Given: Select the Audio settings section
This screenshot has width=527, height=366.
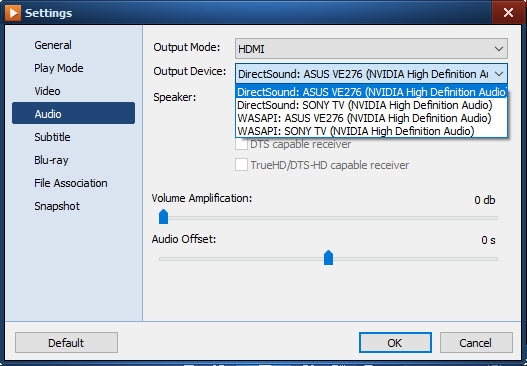Looking at the screenshot, I should coord(73,114).
